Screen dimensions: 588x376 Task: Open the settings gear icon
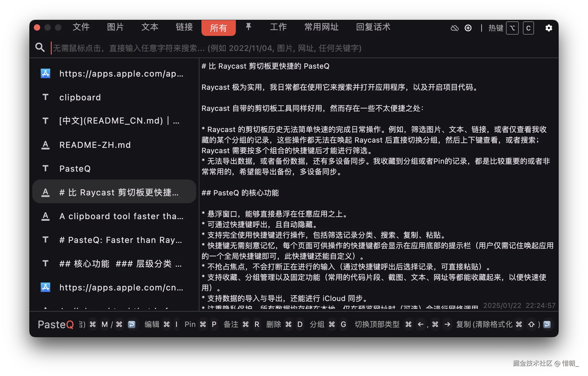point(549,28)
